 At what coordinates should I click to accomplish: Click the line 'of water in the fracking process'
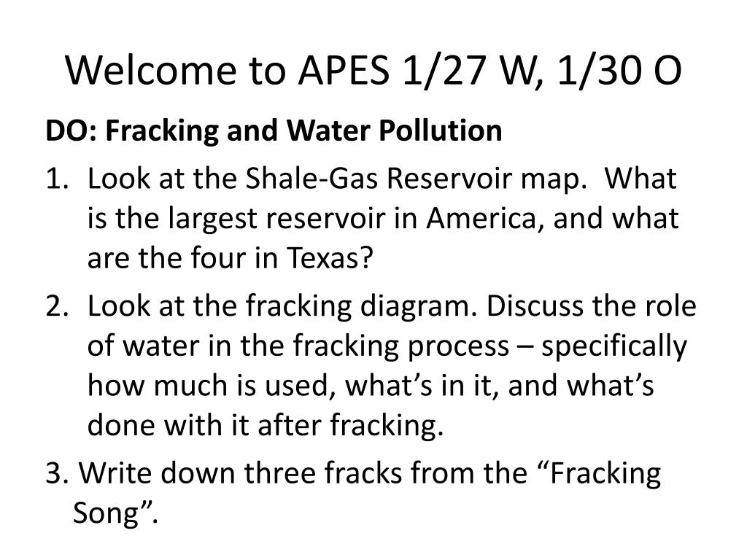[298, 346]
